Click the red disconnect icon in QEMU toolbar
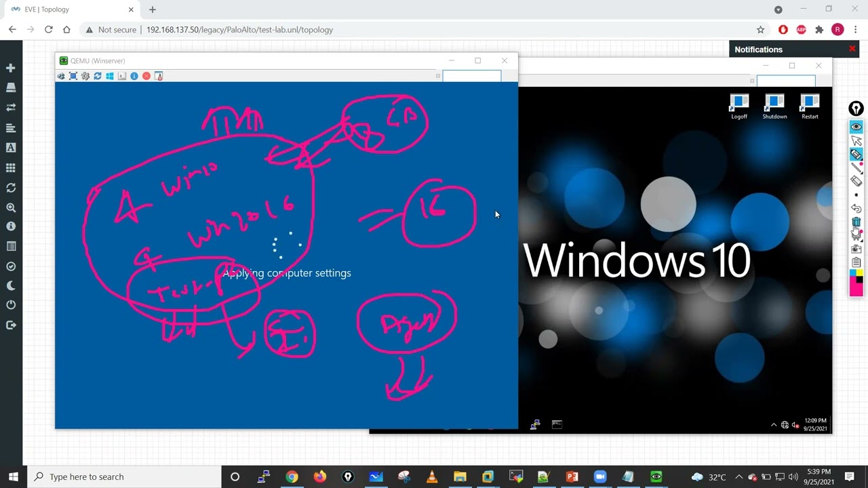This screenshot has height=488, width=868. (x=146, y=76)
